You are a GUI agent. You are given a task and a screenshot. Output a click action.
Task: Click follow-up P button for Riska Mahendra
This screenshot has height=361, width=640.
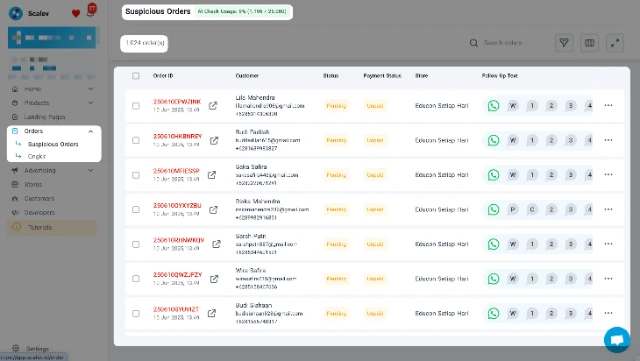(x=513, y=209)
